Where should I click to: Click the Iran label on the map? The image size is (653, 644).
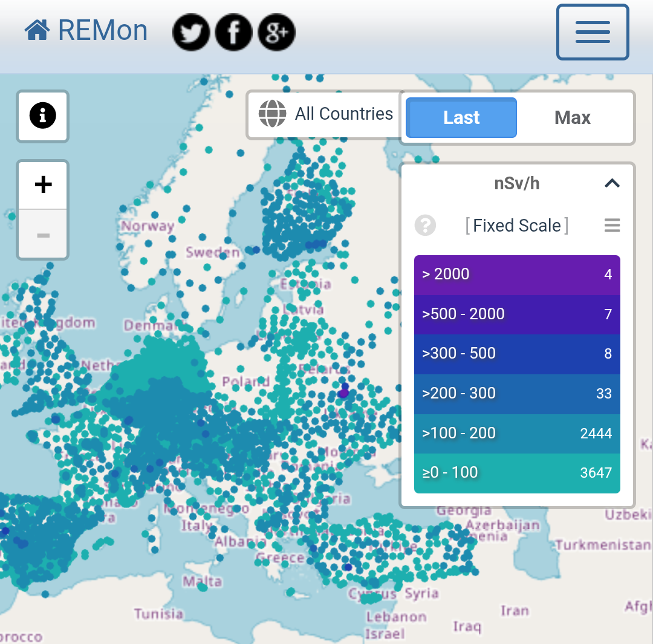[x=515, y=611]
